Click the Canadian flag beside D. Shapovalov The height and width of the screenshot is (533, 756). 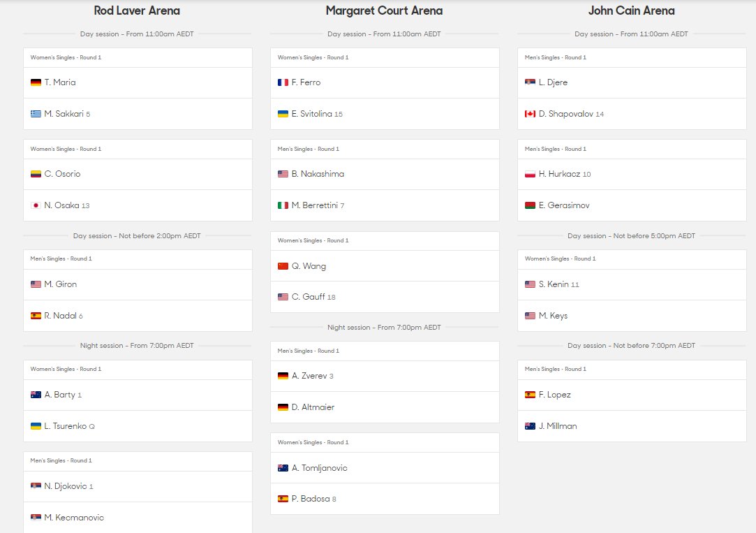pyautogui.click(x=530, y=114)
